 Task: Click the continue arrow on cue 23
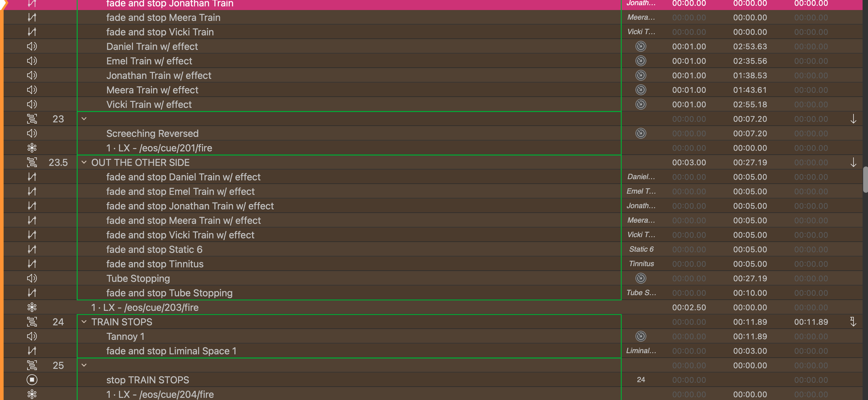click(853, 119)
